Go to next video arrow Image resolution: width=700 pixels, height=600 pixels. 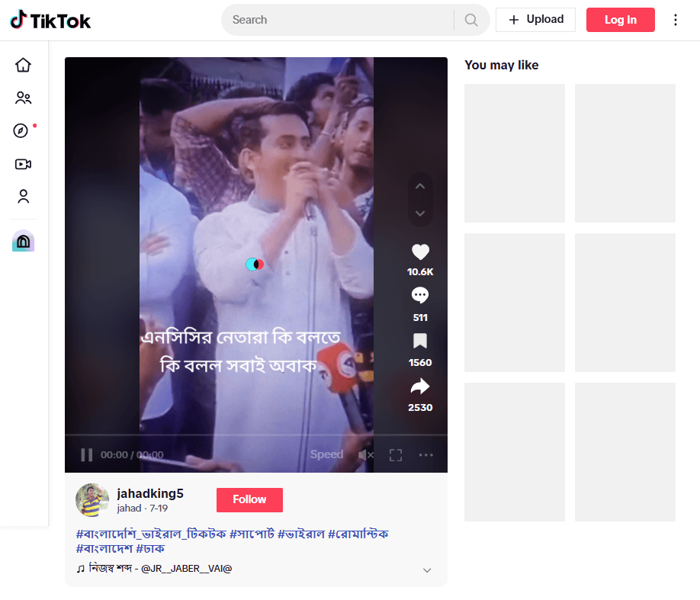[x=420, y=213]
